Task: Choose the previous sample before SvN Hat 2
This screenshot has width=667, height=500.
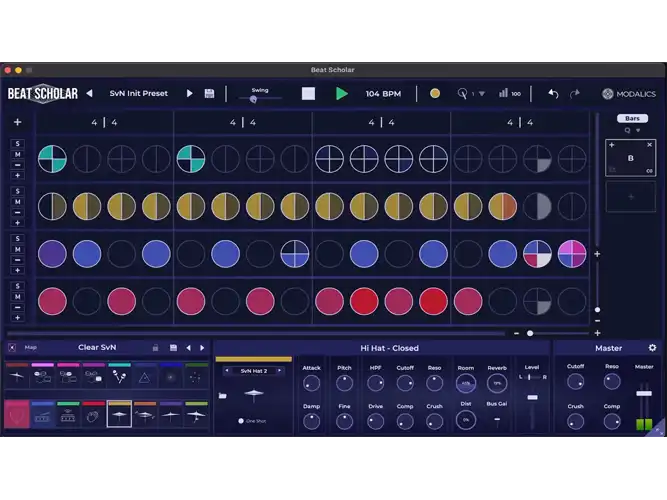Action: coord(227,371)
